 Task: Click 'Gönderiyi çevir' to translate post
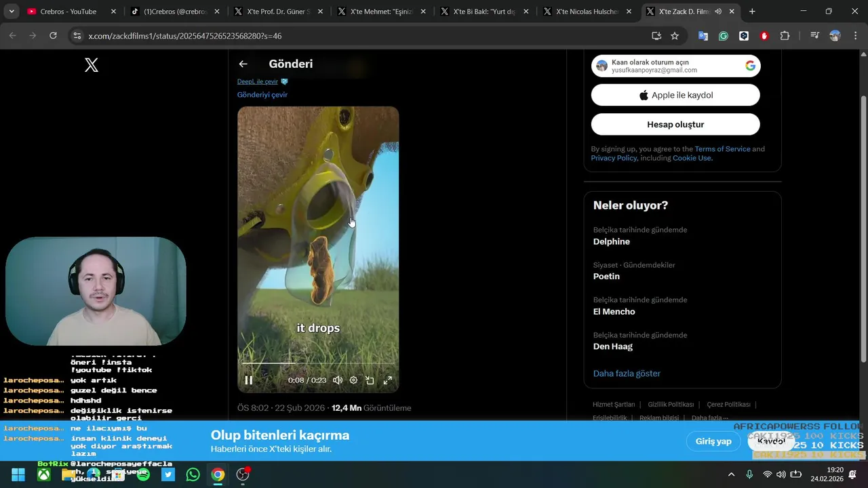tap(262, 95)
